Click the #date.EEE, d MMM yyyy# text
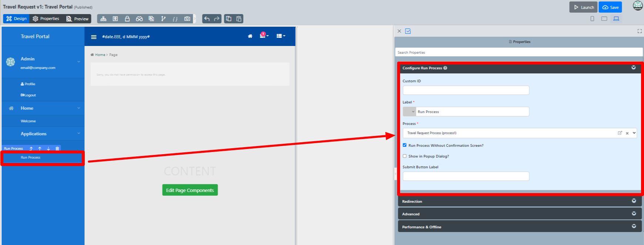 (x=126, y=37)
